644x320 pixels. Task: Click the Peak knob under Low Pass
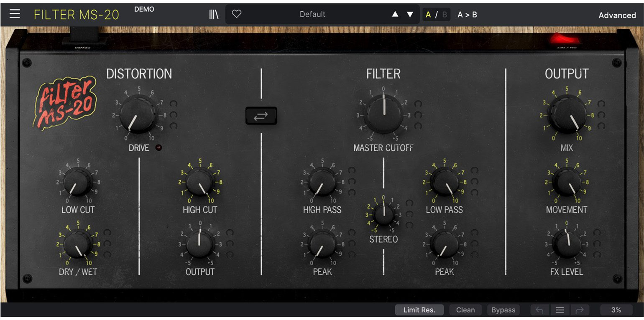tap(445, 244)
